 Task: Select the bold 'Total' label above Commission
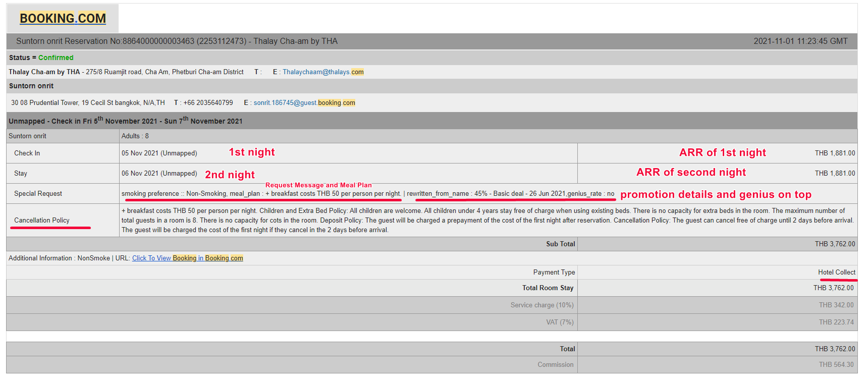pyautogui.click(x=567, y=349)
